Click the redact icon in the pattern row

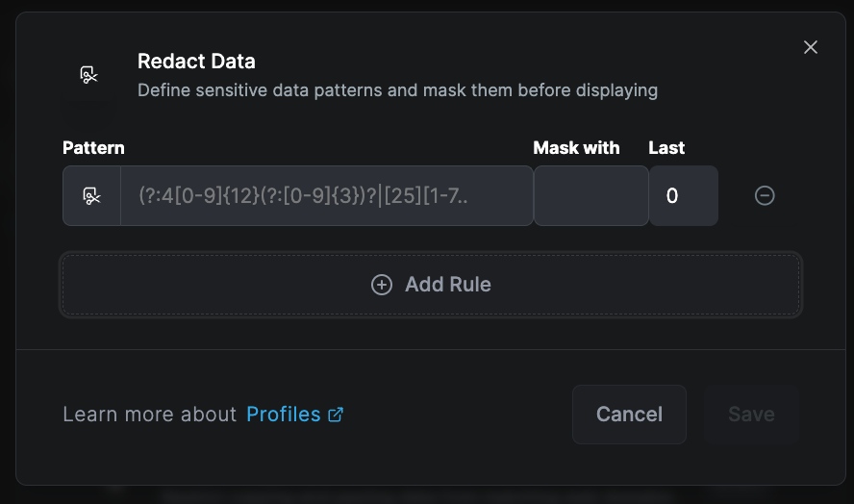pos(91,195)
